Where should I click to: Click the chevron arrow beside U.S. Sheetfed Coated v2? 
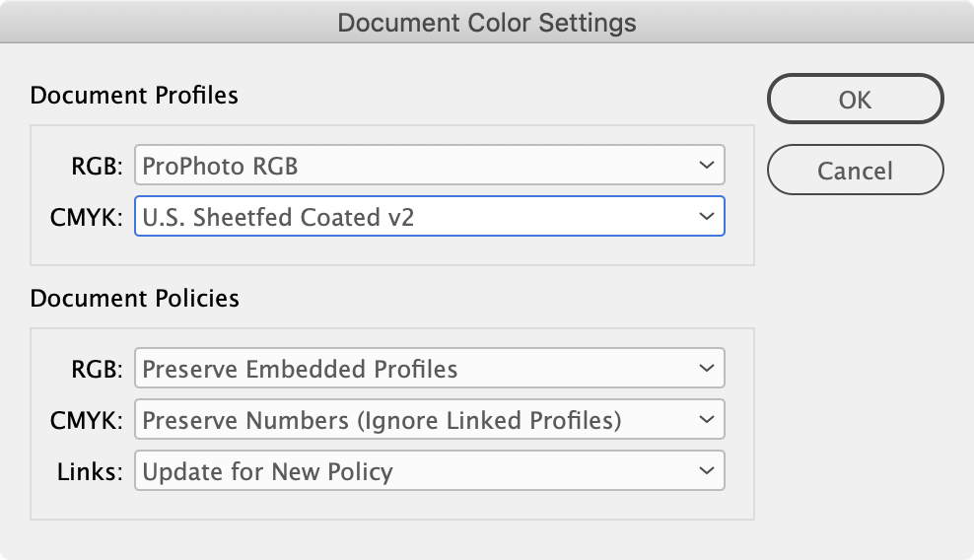[x=705, y=217]
